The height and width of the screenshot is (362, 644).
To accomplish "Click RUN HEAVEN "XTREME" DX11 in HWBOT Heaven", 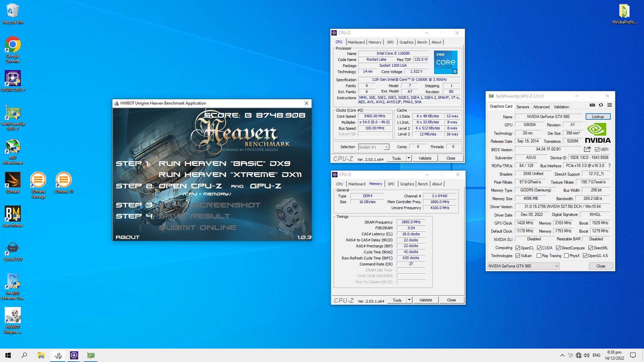I will coord(230,175).
